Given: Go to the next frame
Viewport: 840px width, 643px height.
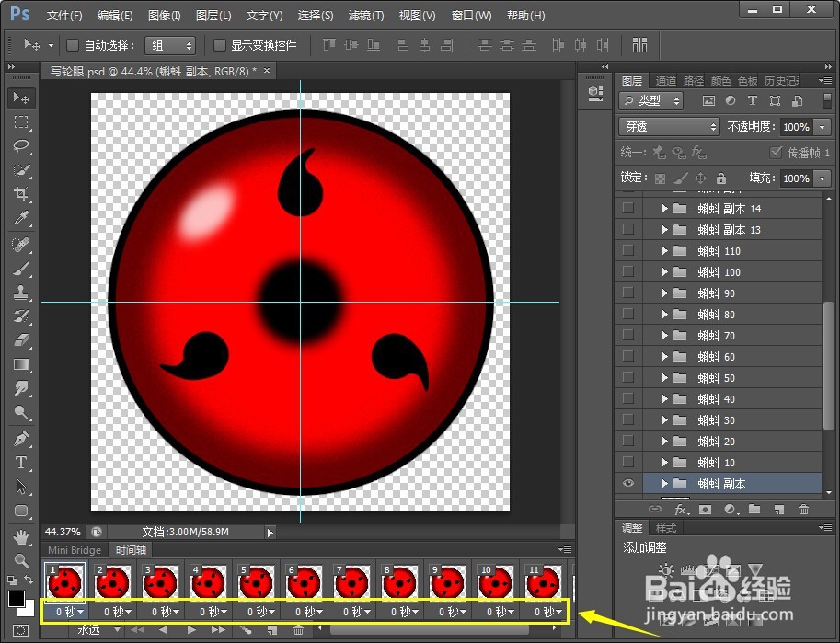Looking at the screenshot, I should point(218,630).
